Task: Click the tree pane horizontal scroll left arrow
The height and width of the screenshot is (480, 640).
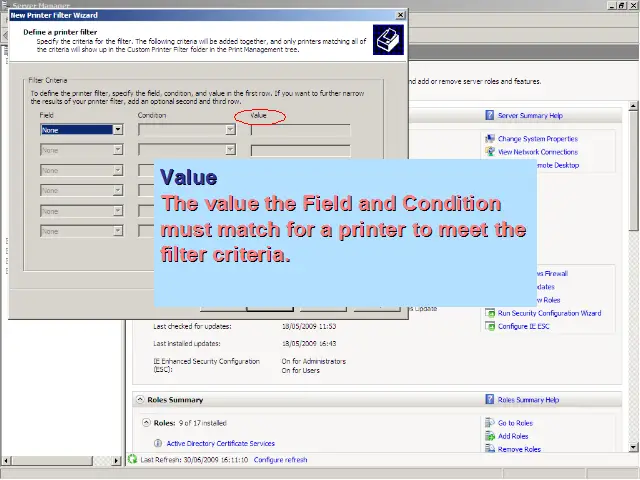Action: pos(6,461)
